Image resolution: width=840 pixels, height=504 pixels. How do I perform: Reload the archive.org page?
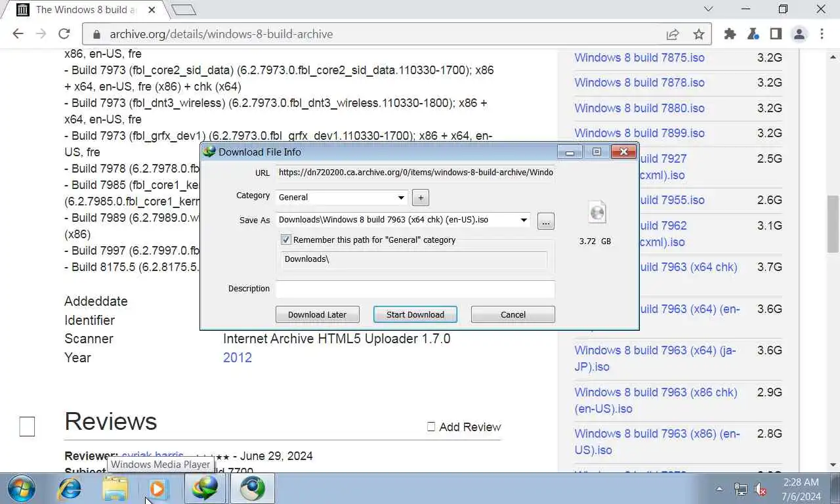pos(64,34)
